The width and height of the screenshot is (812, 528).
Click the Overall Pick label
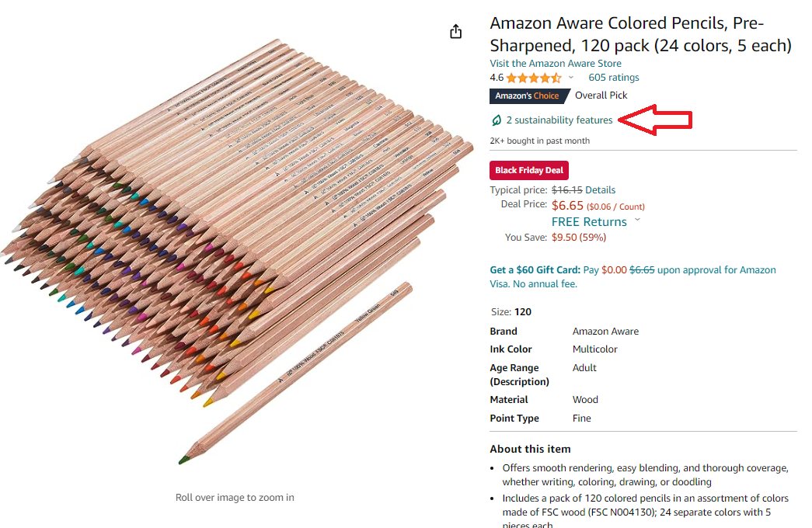point(601,96)
